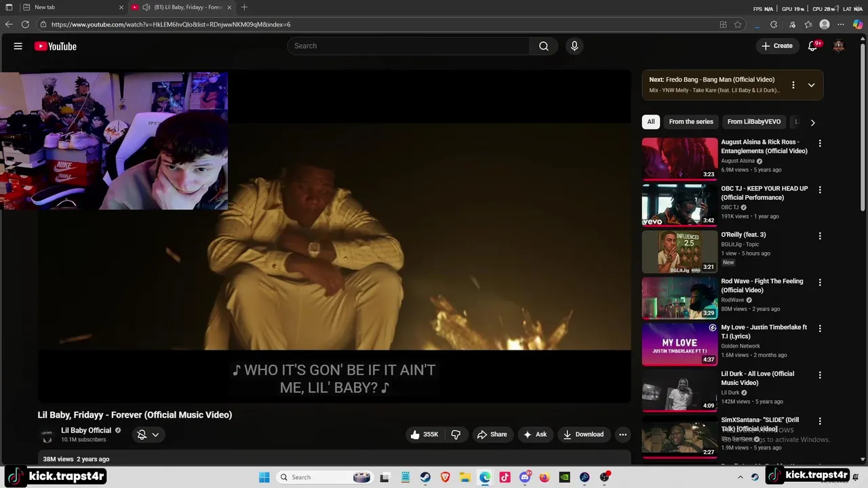The width and height of the screenshot is (868, 488).
Task: Open menu for O'Reilly (feat. 3) video
Action: (820, 236)
